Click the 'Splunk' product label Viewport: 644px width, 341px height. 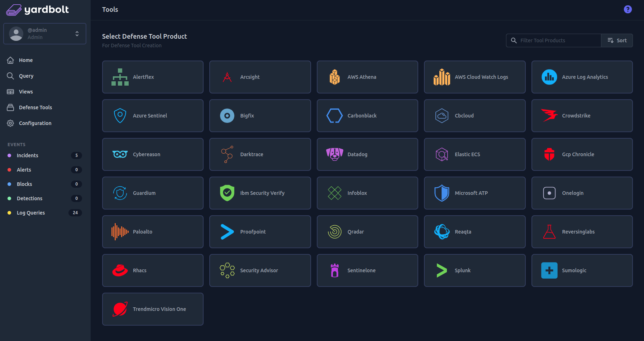pos(463,270)
